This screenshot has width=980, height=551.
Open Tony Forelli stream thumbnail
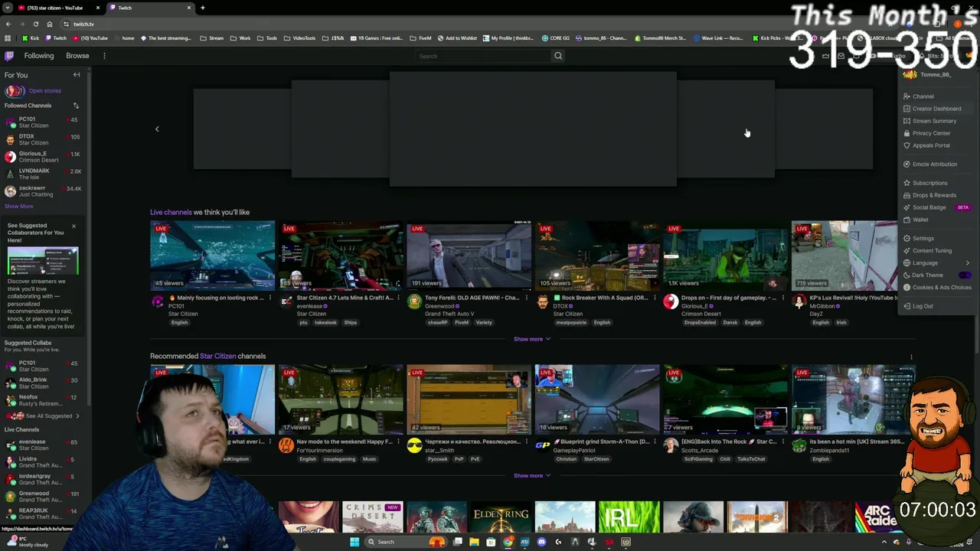[469, 256]
